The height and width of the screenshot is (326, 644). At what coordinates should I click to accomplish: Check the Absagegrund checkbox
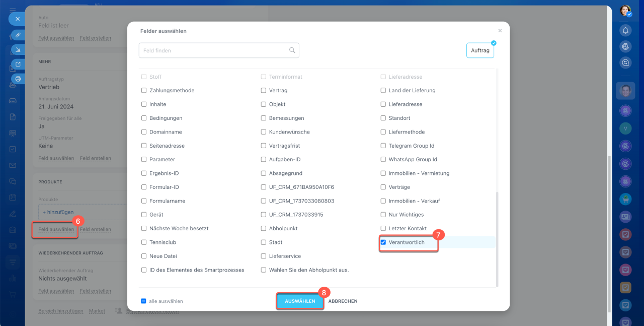click(264, 173)
